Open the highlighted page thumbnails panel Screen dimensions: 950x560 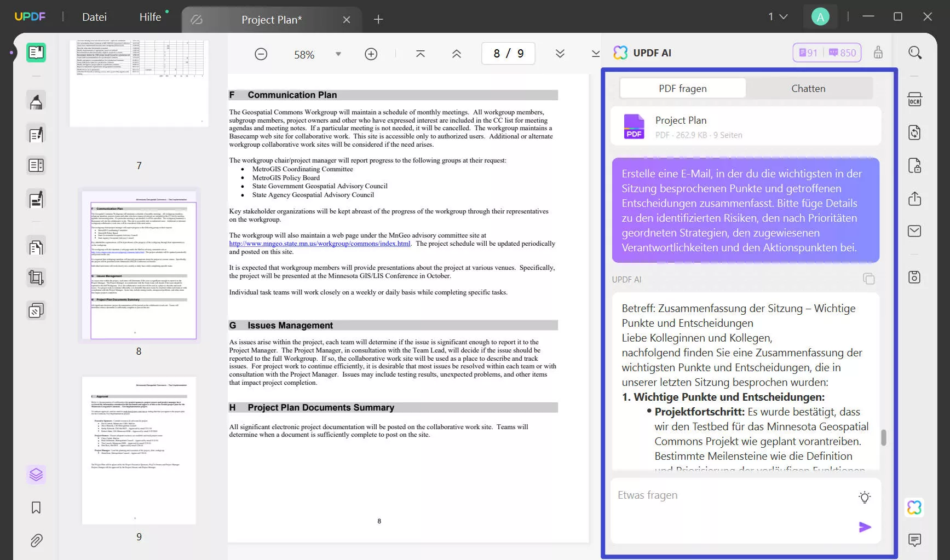(x=36, y=475)
